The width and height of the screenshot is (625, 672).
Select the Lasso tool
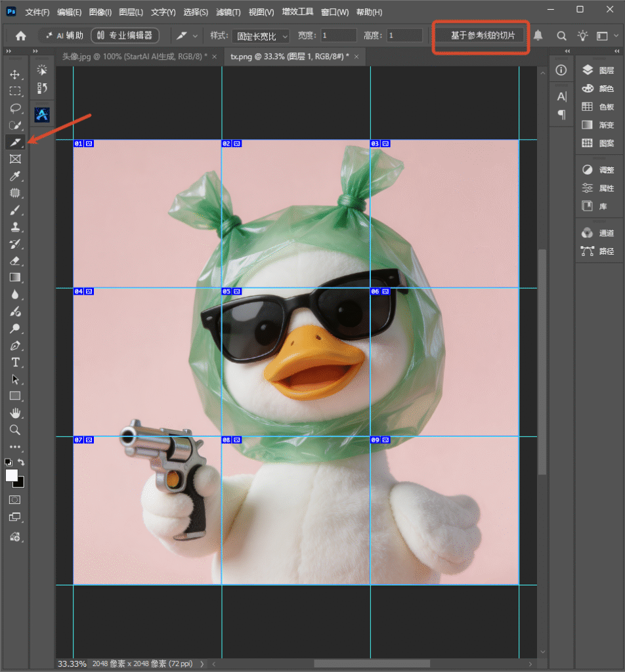coord(15,108)
